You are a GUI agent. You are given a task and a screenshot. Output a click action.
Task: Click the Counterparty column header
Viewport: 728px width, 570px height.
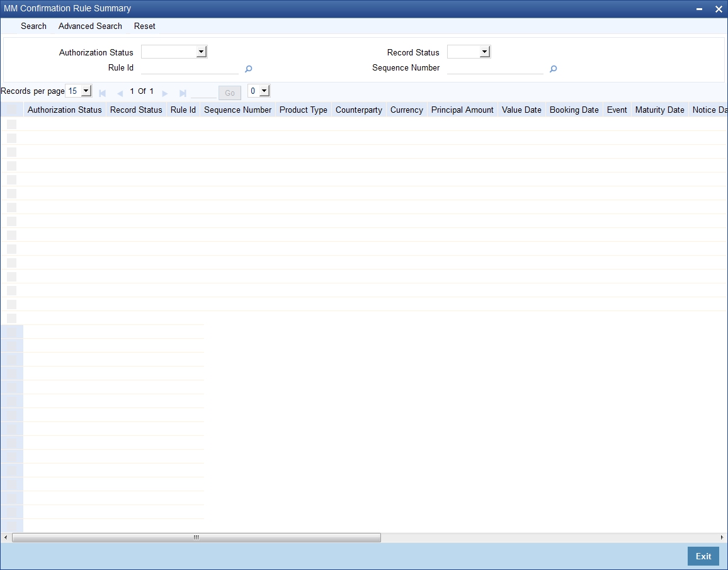(358, 110)
